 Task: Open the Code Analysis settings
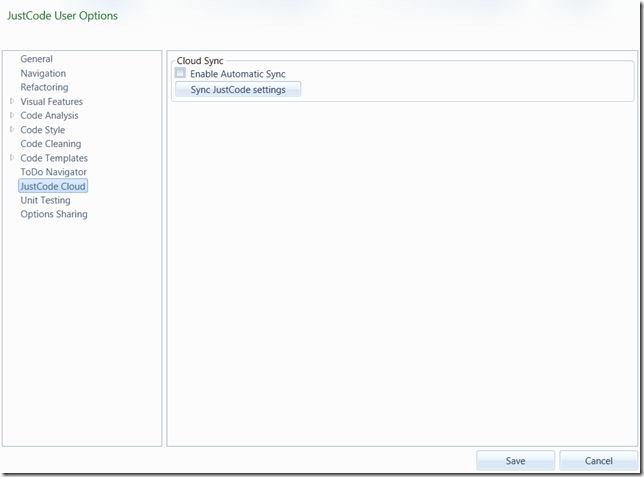point(49,115)
